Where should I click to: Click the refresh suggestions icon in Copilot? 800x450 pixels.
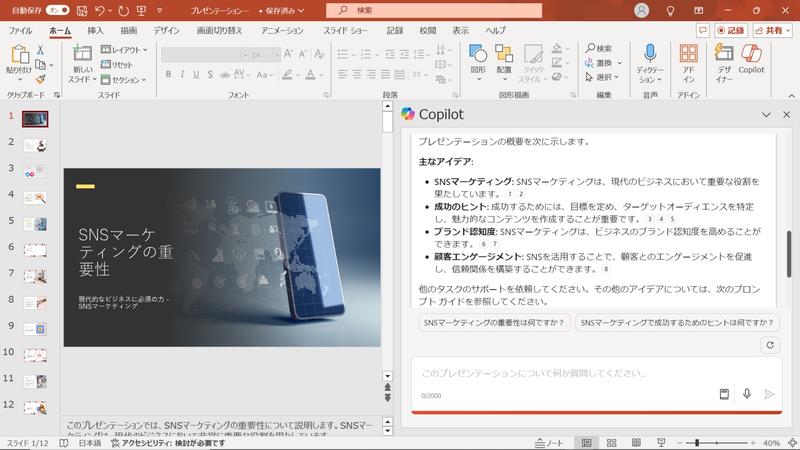click(769, 345)
